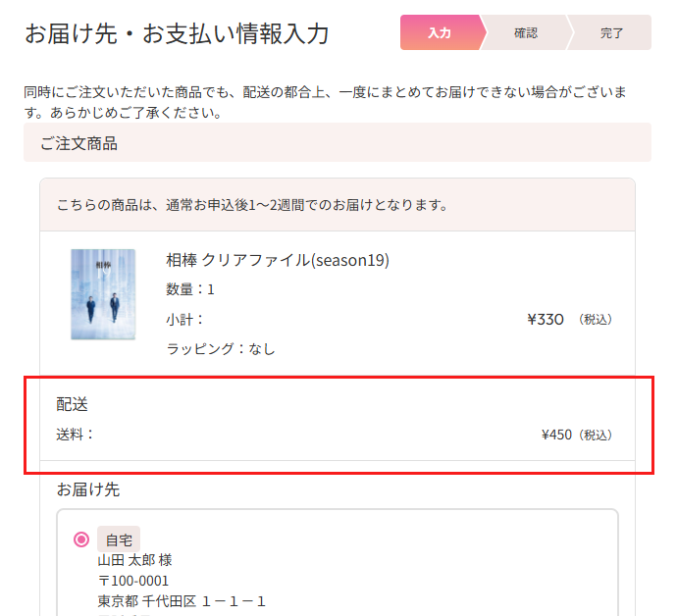Click the recipient name 山田 太郎 様
677x616 pixels.
pos(134,560)
